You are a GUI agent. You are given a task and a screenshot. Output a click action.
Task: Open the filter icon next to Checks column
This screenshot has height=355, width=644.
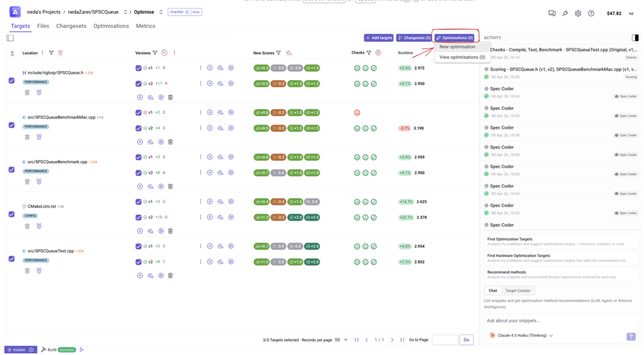click(x=369, y=53)
